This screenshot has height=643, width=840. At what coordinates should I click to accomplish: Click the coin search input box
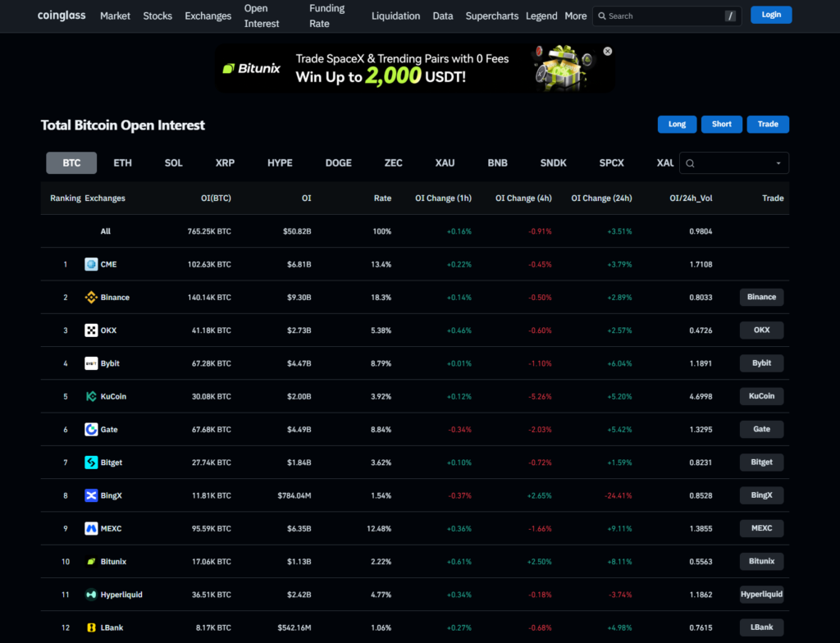coord(734,163)
